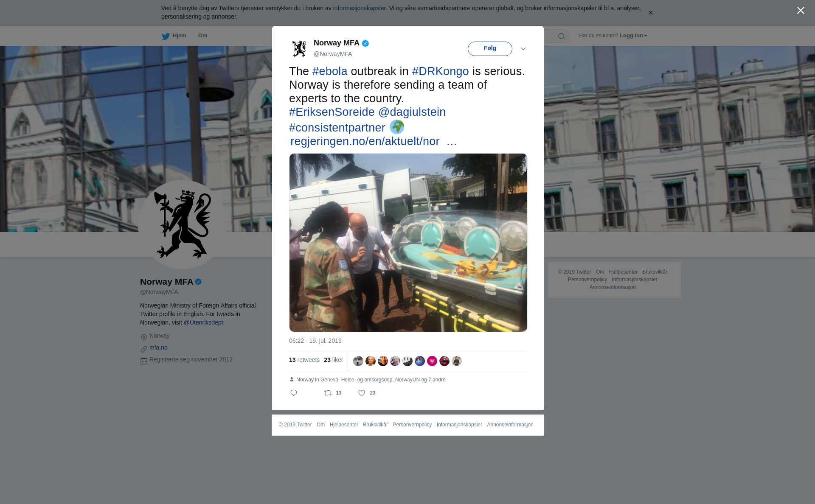Open the #ebola hashtag link
The width and height of the screenshot is (815, 504).
[x=330, y=71]
